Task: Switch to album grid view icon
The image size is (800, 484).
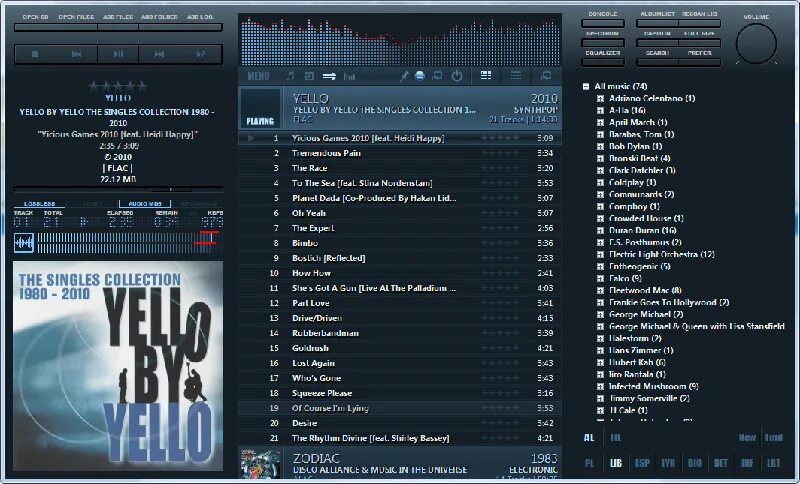Action: [486, 75]
